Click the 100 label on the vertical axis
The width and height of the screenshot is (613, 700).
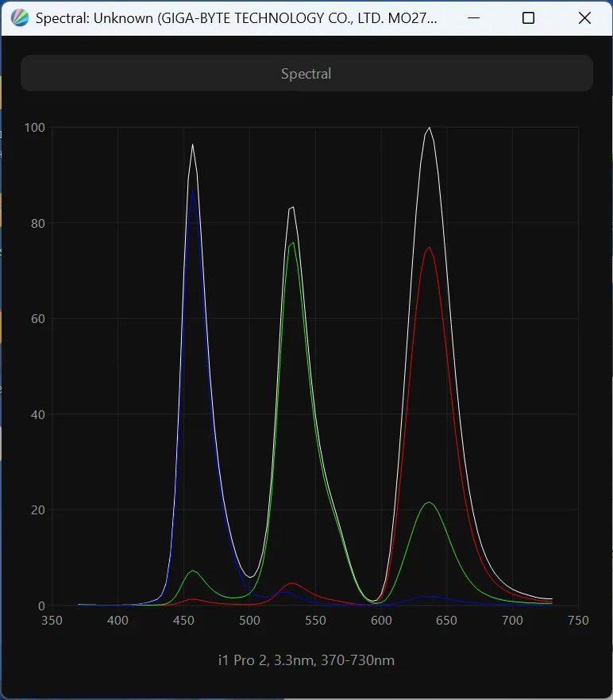34,128
